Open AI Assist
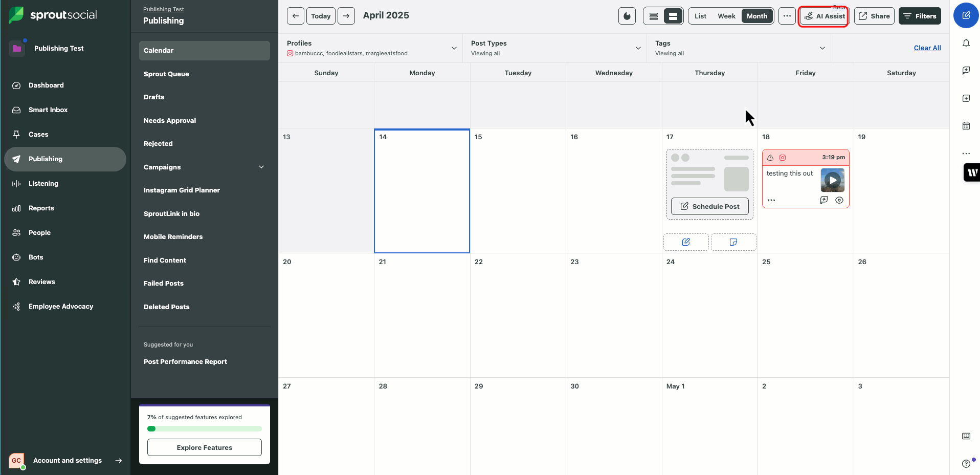 (x=824, y=16)
